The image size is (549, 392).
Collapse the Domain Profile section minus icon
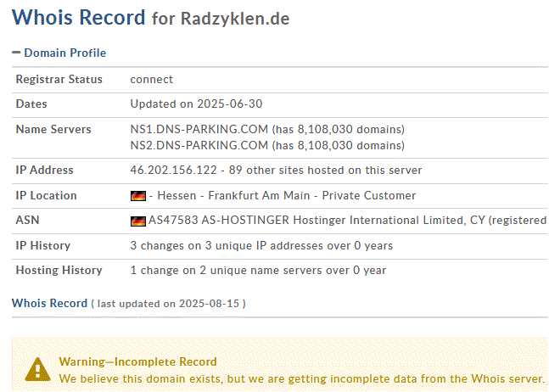[x=16, y=53]
